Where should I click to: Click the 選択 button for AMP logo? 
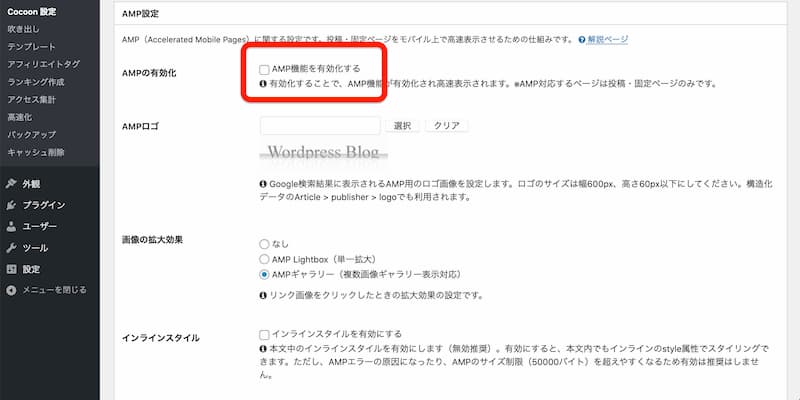(x=403, y=126)
